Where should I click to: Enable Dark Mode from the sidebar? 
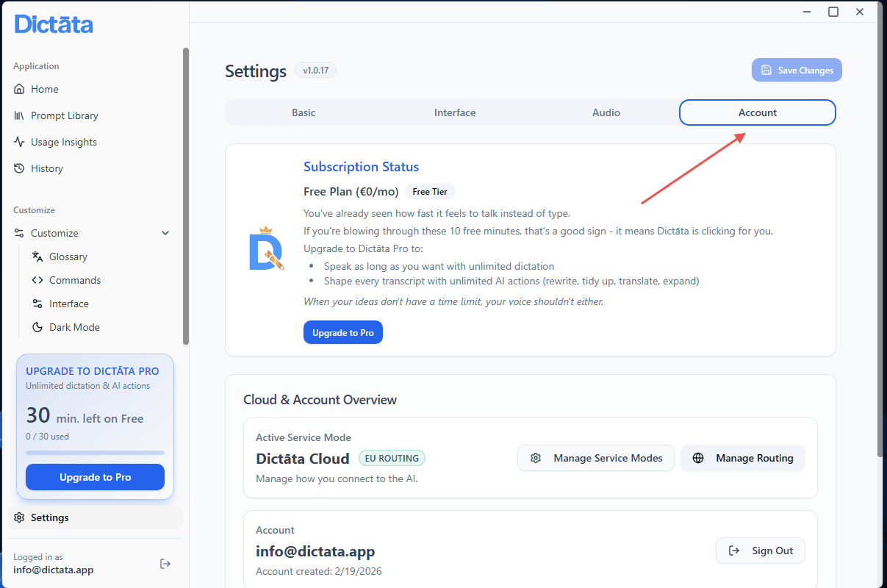coord(75,327)
